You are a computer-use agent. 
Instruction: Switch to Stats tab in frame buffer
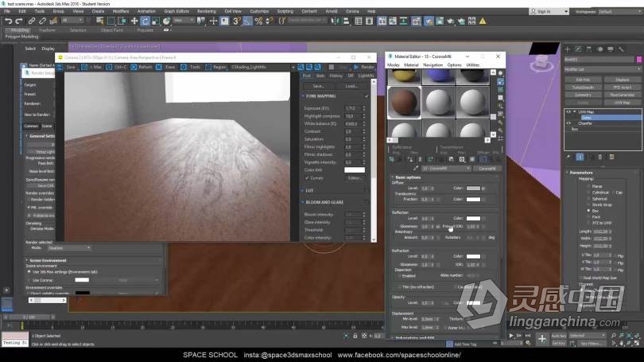point(320,76)
